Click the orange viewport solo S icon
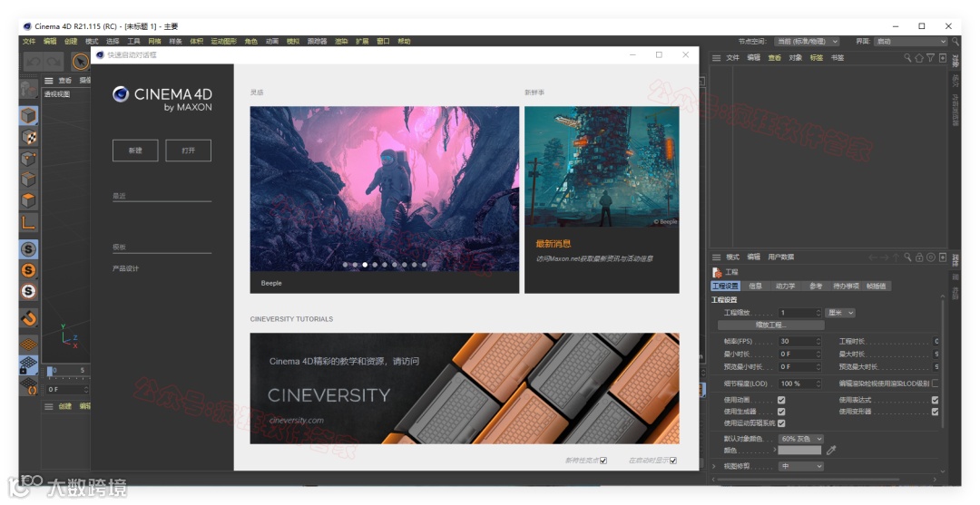980x505 pixels. click(29, 270)
